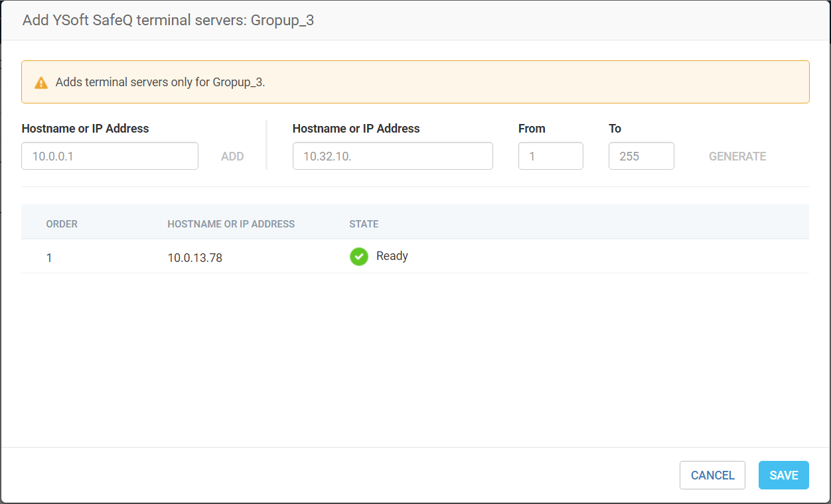
Task: Click the To range input
Action: point(641,156)
